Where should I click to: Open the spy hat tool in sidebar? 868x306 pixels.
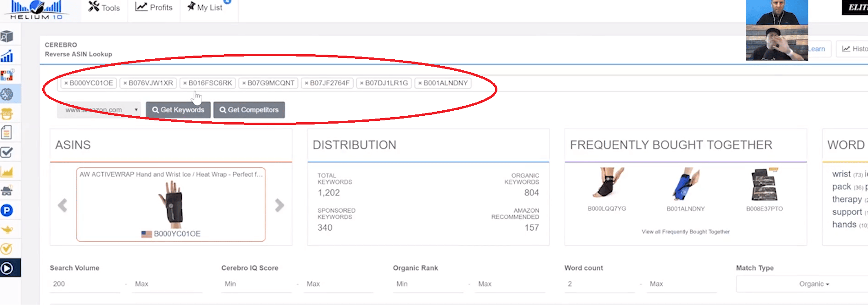[7, 191]
